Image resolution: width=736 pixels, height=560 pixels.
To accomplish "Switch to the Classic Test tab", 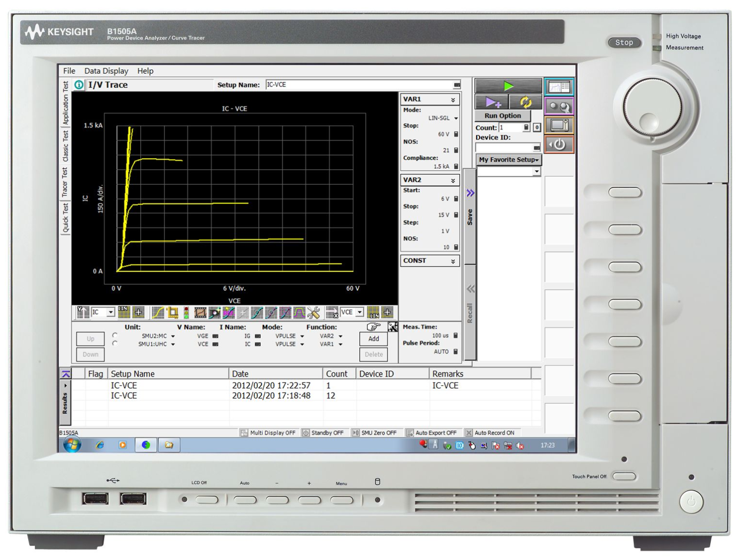I will 65,146.
